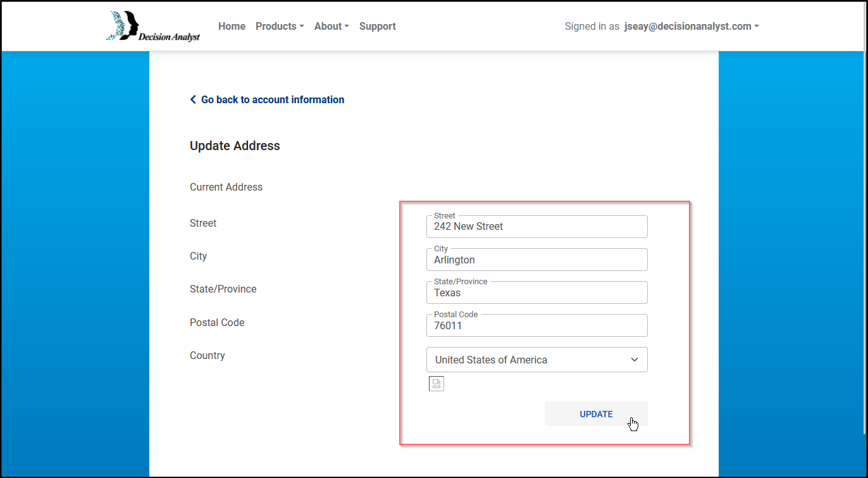Click the UPDATE button
The height and width of the screenshot is (478, 868).
(595, 413)
